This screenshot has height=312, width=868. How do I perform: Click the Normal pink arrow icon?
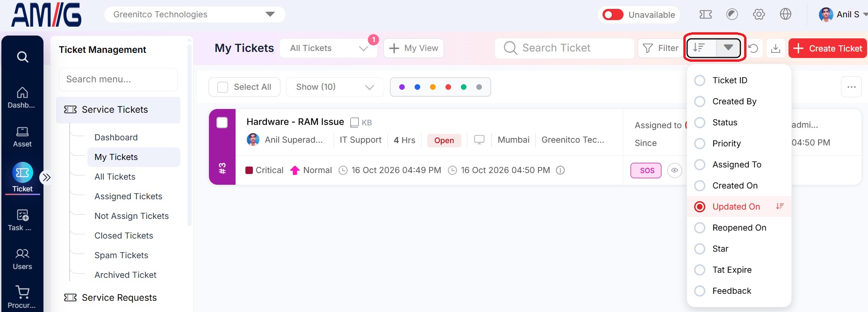(x=294, y=170)
